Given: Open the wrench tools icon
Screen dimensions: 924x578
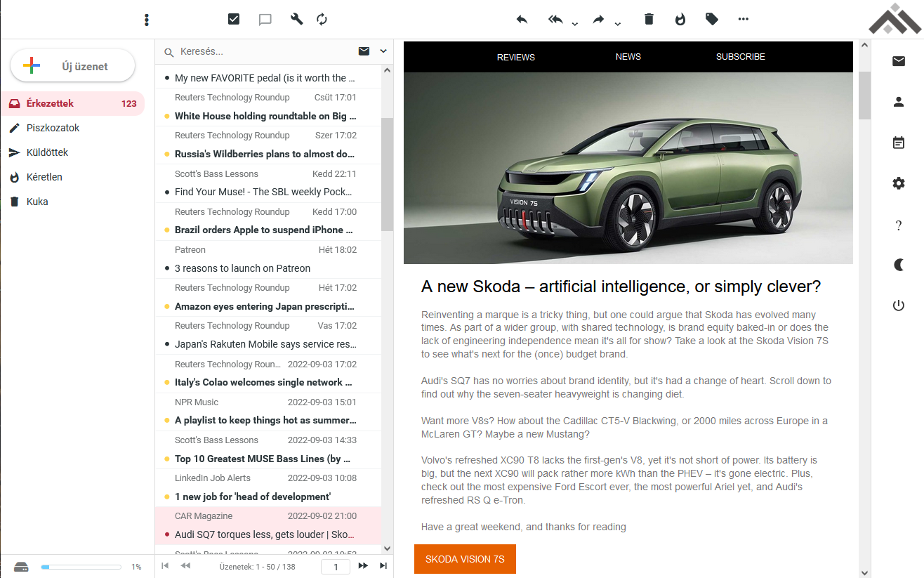Looking at the screenshot, I should [297, 19].
